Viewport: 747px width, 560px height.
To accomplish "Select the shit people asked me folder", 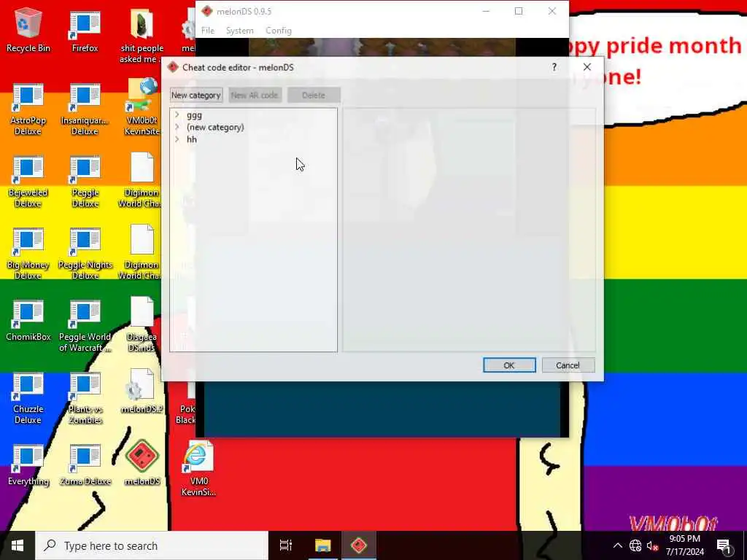I will 142,36.
